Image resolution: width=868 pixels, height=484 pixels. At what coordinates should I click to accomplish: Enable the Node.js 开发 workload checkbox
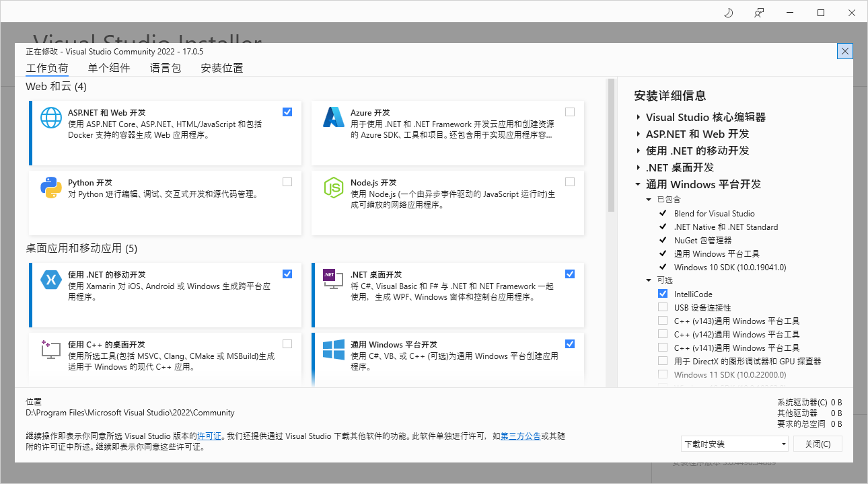point(570,182)
